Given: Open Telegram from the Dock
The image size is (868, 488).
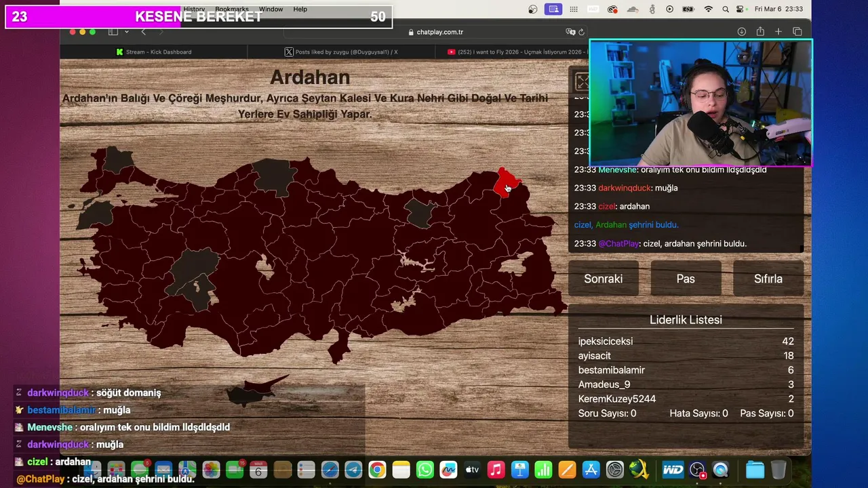Looking at the screenshot, I should click(x=353, y=470).
